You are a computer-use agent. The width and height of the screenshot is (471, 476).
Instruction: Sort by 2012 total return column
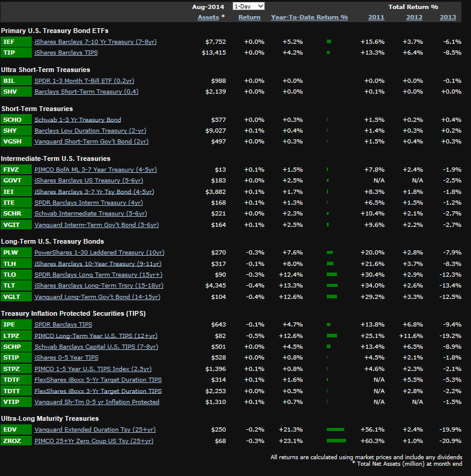pyautogui.click(x=414, y=17)
